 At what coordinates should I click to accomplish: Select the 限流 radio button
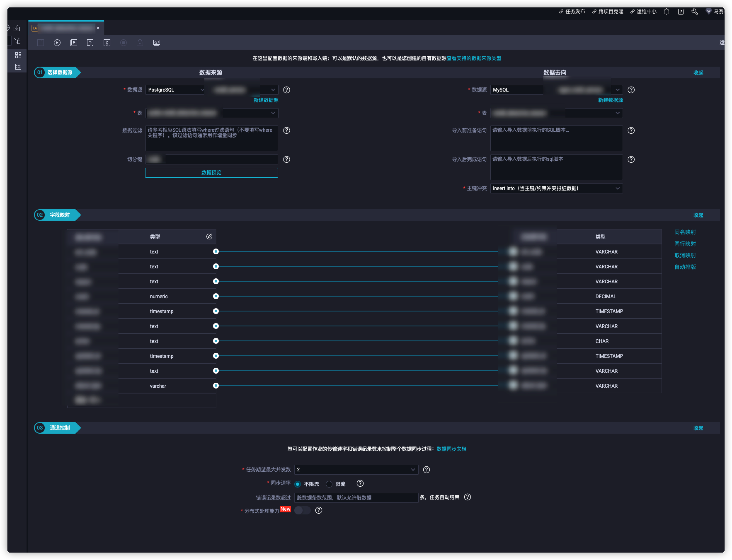[329, 484]
